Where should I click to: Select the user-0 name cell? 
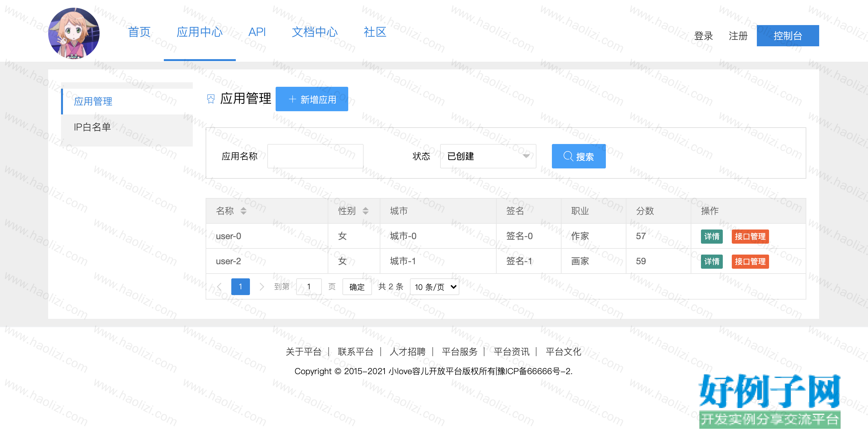[267, 236]
